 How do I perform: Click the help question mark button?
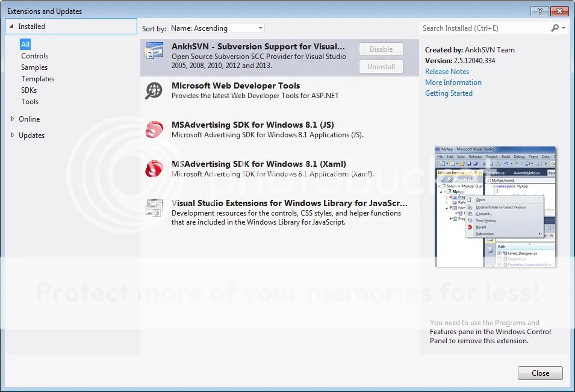pos(540,11)
